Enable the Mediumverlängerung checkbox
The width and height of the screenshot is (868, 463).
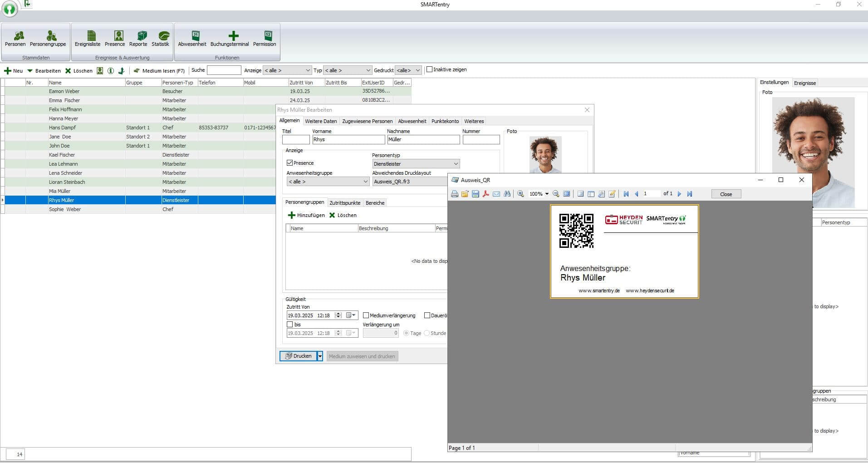[x=366, y=315]
